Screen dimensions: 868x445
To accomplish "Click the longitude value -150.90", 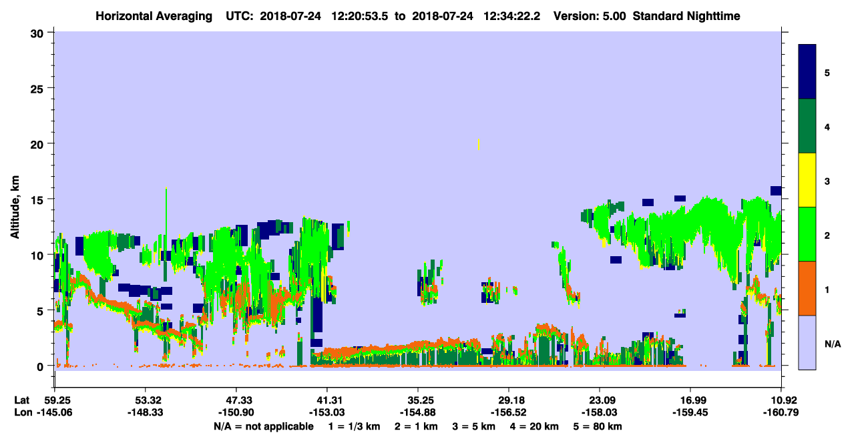I will (236, 413).
